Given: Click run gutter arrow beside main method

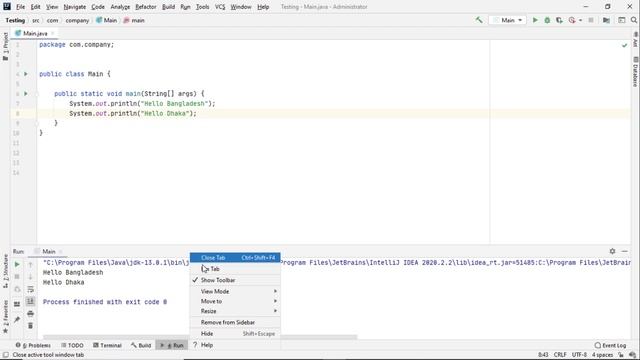Looking at the screenshot, I should coord(26,93).
